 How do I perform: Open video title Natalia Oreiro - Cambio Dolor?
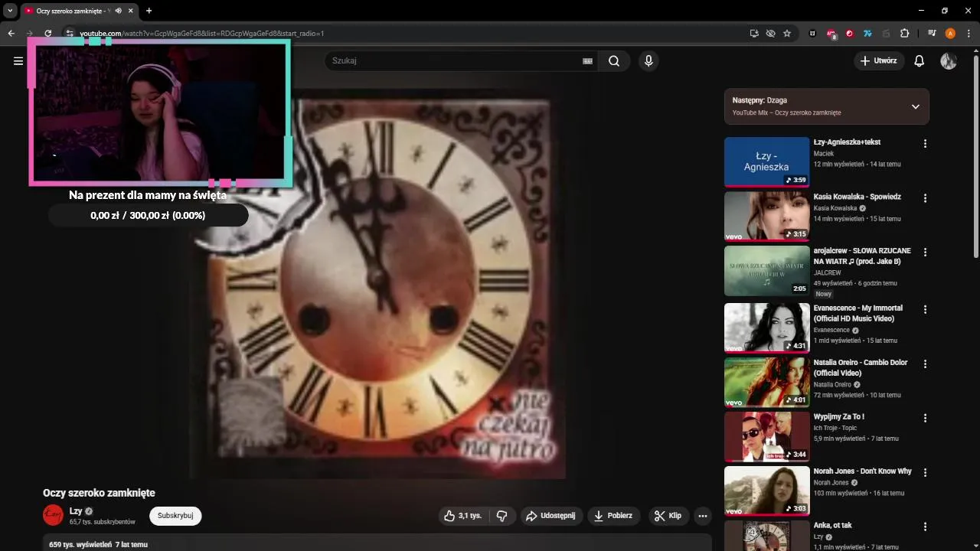(860, 368)
